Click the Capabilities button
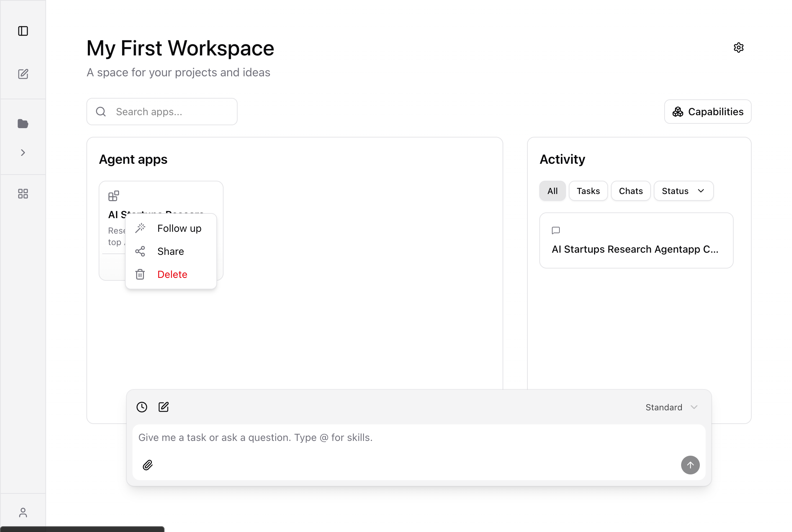This screenshot has width=792, height=532. 708,112
